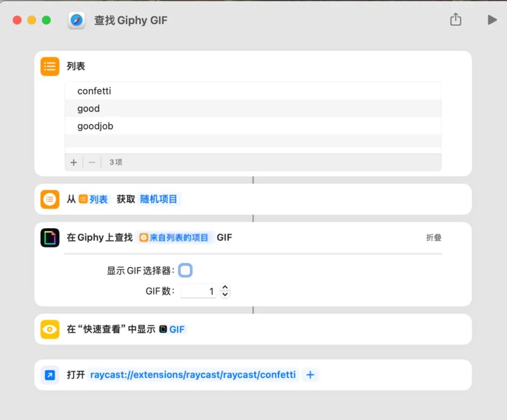This screenshot has width=507, height=420.
Task: Click the black Giphy action icon
Action: 50,238
